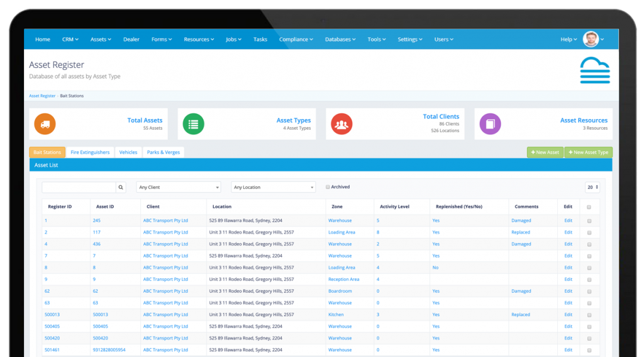Click the asset list search input field
Viewport: 644px width, 357px height.
(x=79, y=187)
